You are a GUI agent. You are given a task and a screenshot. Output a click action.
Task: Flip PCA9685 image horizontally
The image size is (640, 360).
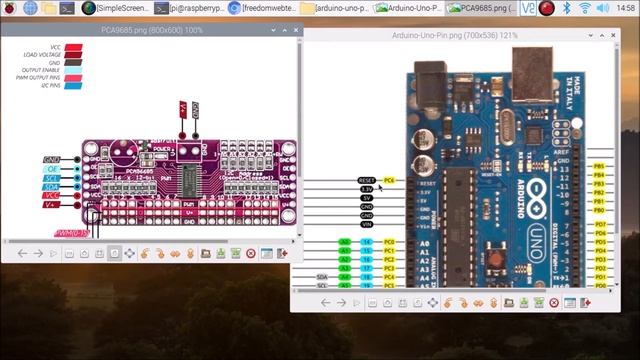click(x=175, y=253)
